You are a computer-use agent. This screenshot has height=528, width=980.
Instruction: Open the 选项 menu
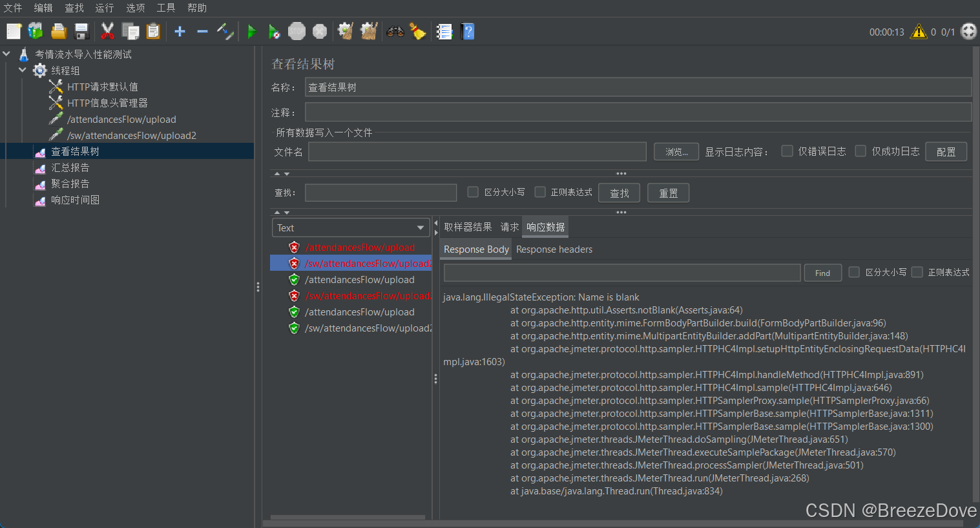coord(135,8)
